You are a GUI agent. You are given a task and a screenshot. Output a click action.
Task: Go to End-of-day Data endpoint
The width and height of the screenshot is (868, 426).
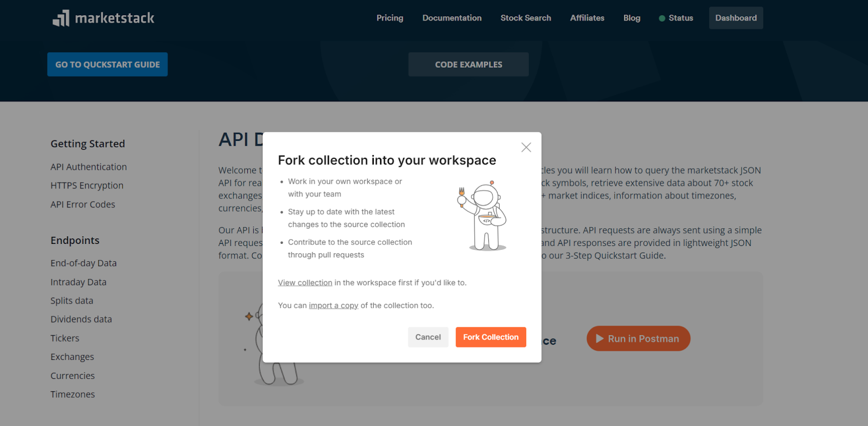(84, 263)
